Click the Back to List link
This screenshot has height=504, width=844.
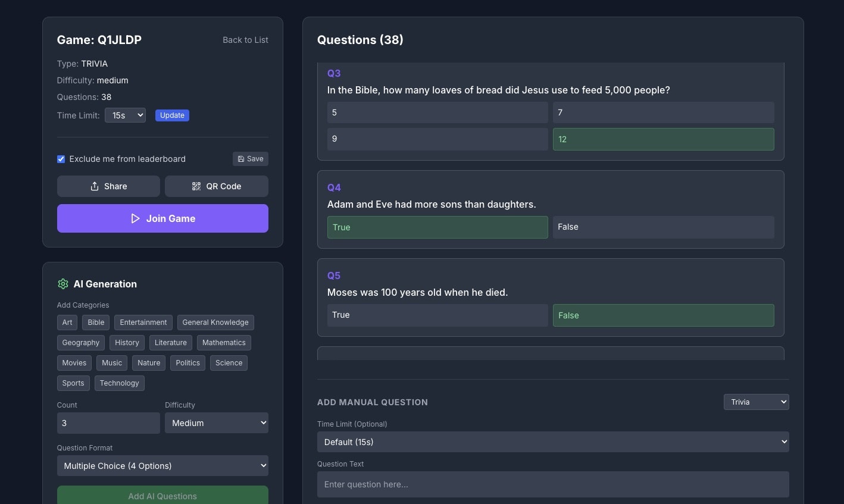(x=245, y=40)
